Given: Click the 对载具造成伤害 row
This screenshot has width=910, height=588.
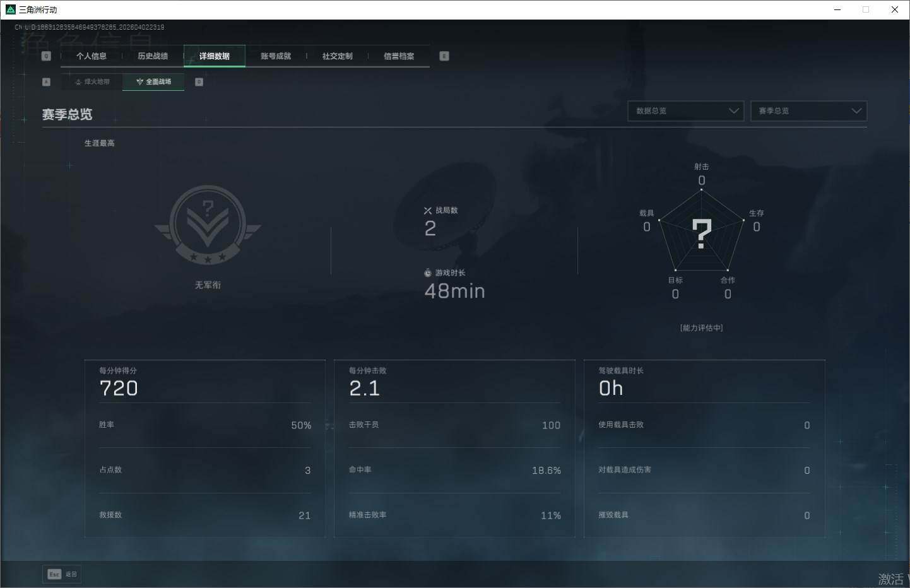Looking at the screenshot, I should pyautogui.click(x=704, y=470).
